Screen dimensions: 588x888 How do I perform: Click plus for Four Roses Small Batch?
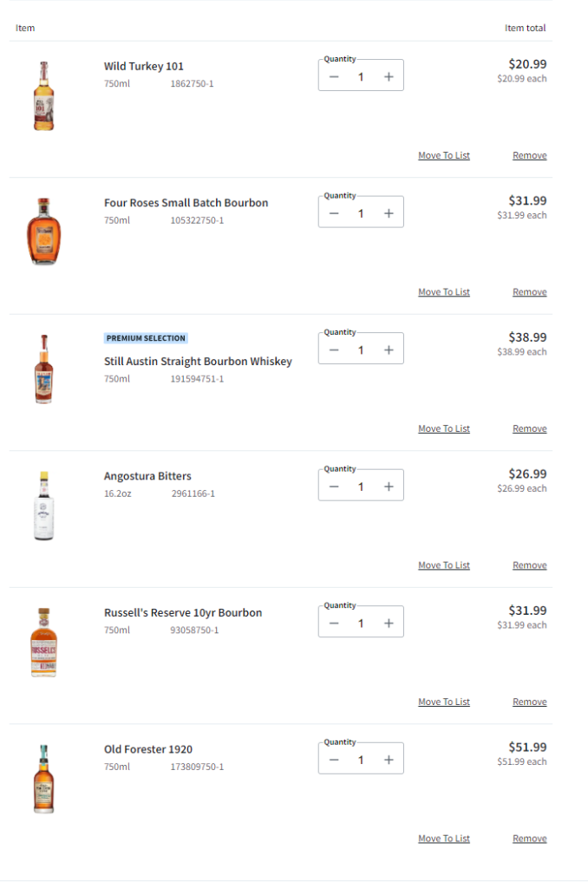click(x=389, y=213)
